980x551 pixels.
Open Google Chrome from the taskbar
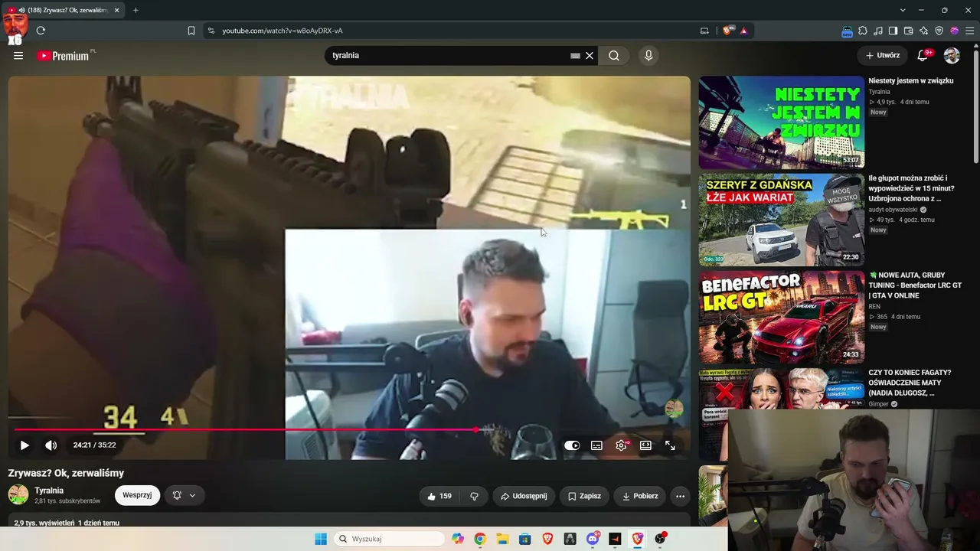pyautogui.click(x=479, y=539)
